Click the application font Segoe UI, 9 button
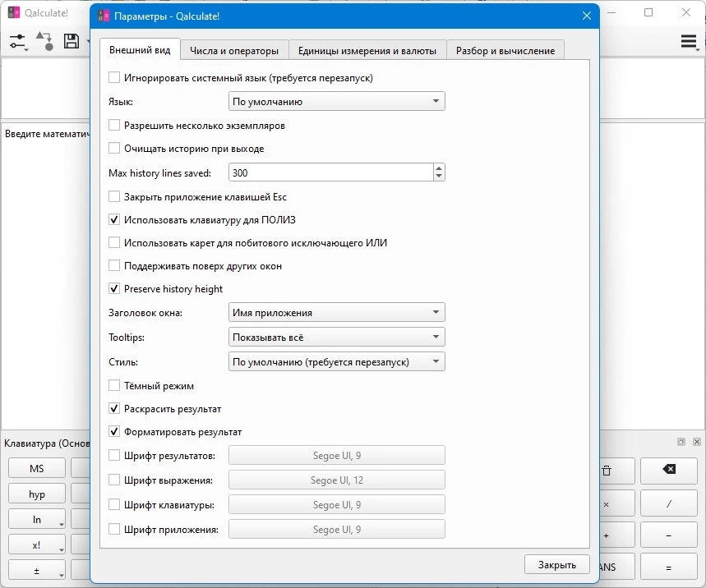Viewport: 706px width, 588px height. pyautogui.click(x=337, y=529)
